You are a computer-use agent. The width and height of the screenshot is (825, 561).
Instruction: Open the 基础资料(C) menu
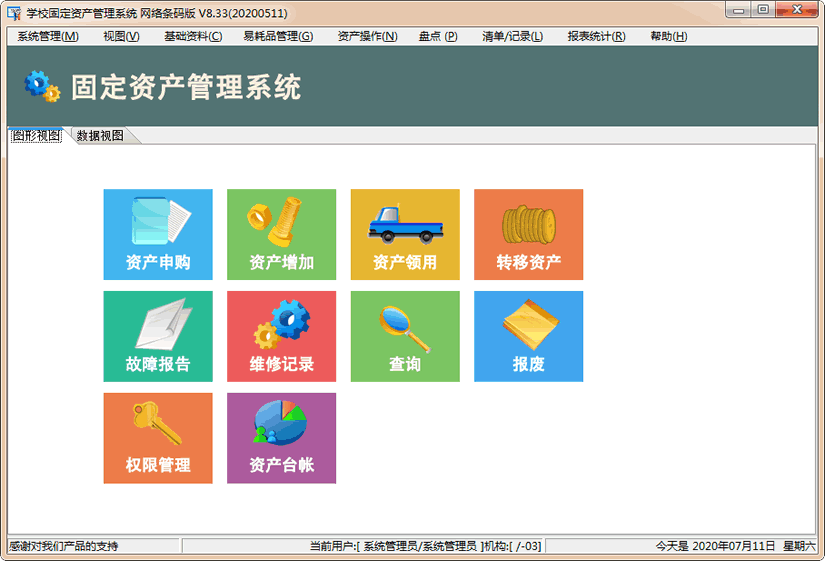click(193, 36)
